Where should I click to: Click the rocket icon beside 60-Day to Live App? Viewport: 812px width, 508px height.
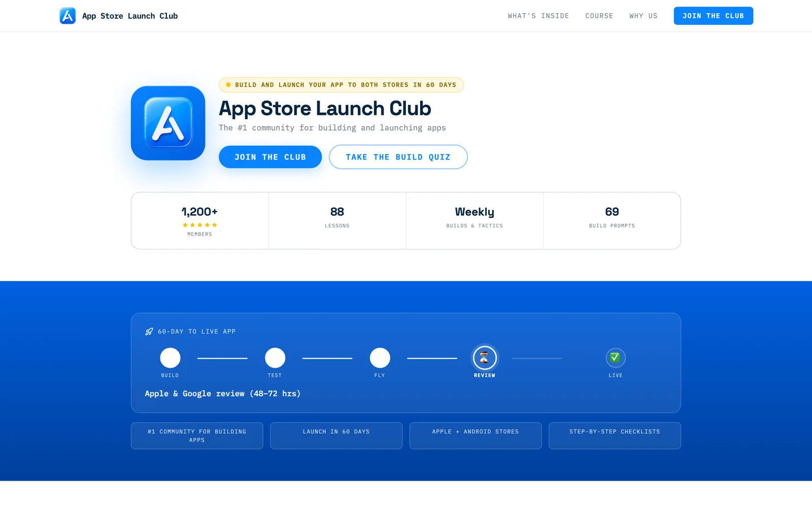pos(149,332)
